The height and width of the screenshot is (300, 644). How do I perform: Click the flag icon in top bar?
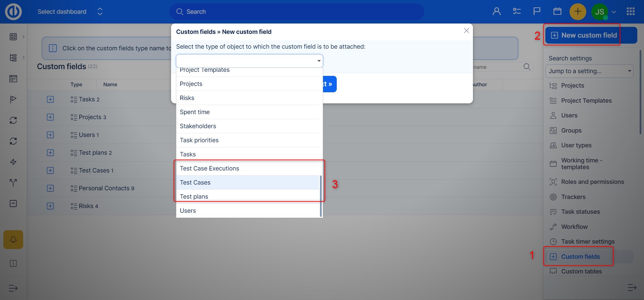coord(537,12)
